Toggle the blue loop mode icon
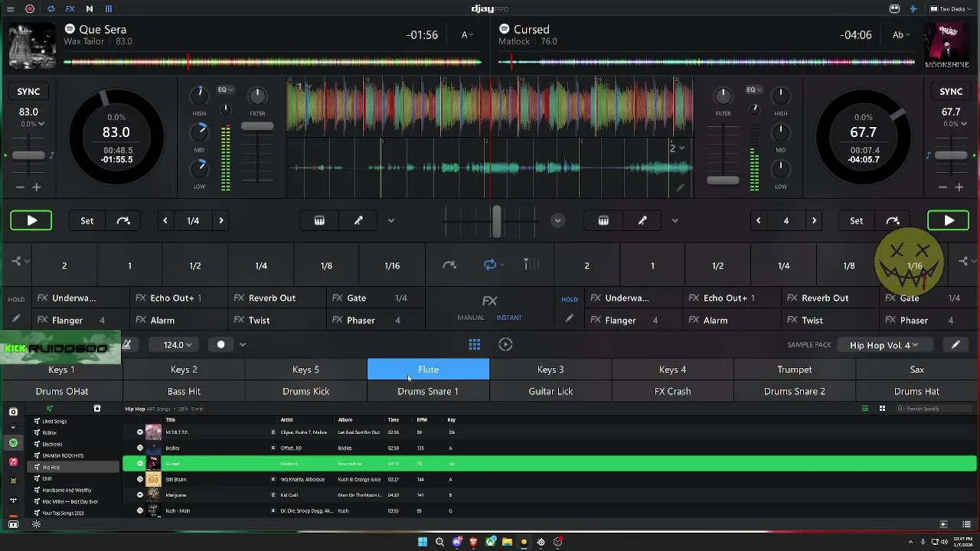The height and width of the screenshot is (551, 980). [x=490, y=265]
